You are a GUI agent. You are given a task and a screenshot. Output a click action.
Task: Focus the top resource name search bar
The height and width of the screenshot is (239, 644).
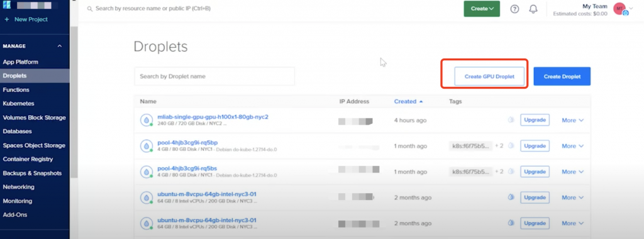(x=153, y=9)
